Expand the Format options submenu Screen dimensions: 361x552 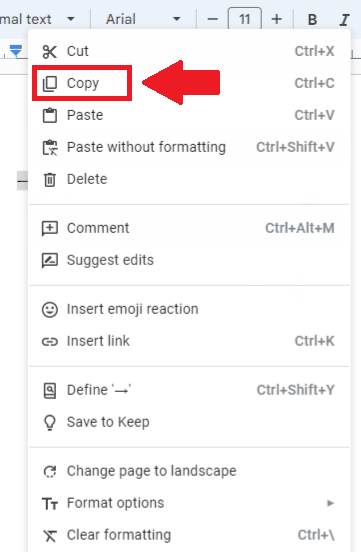189,503
